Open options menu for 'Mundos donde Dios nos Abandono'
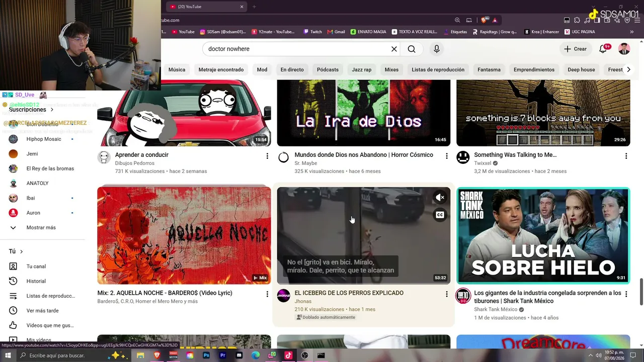644x362 pixels. 446,156
